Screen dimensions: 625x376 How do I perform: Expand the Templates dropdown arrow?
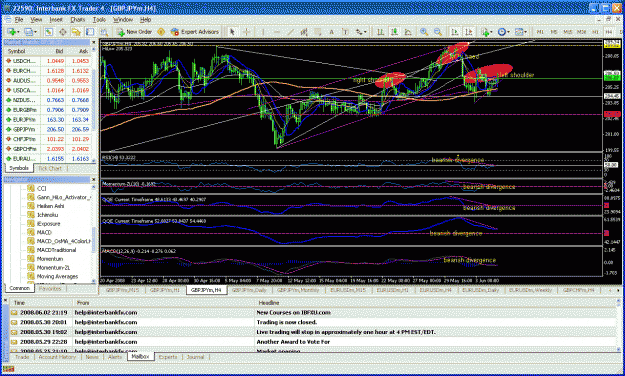pos(526,32)
